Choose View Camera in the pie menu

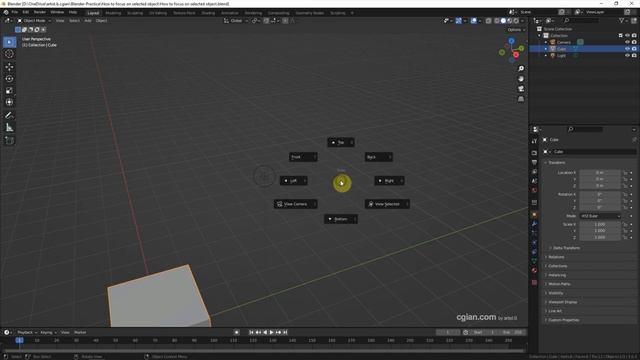click(295, 204)
